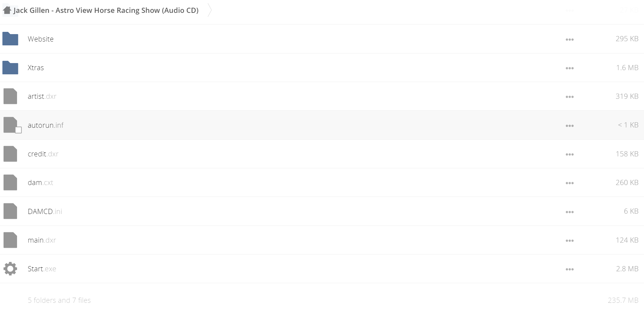
Task: Click the main.dxr file icon
Action: point(10,240)
